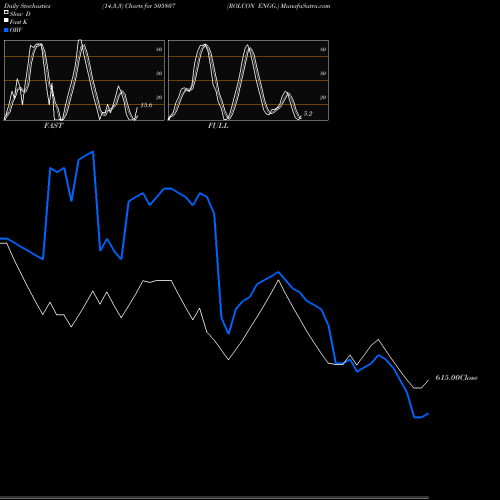Image resolution: width=500 pixels, height=500 pixels.
Task: Click the 80 level label in FAST chart
Action: (159, 49)
